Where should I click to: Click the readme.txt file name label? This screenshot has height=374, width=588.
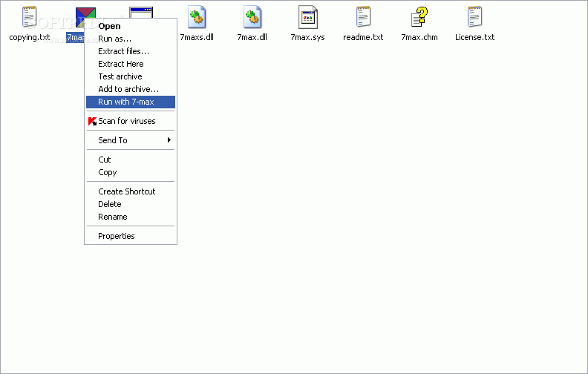[363, 38]
